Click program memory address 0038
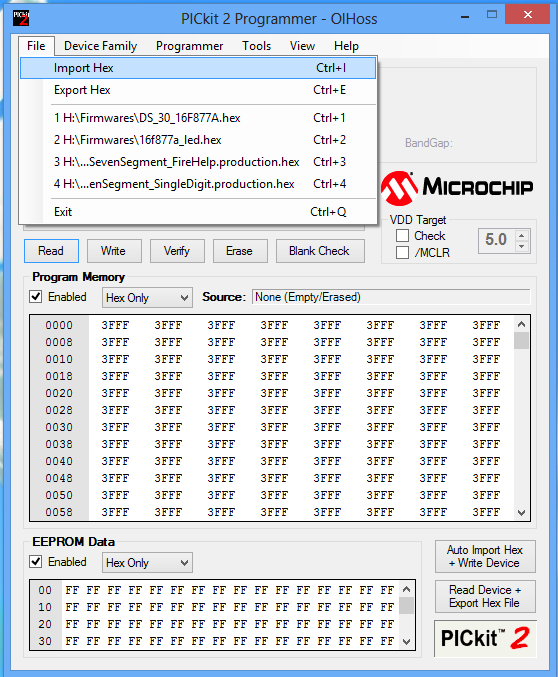 pyautogui.click(x=59, y=444)
